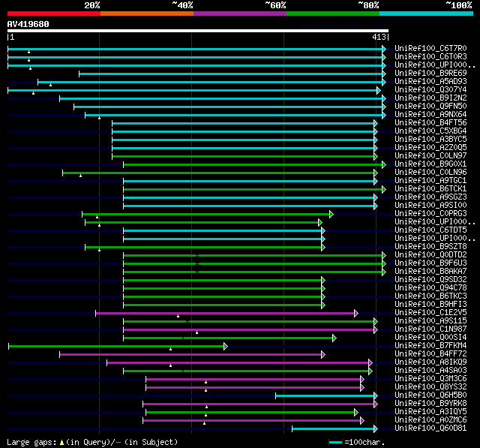Open the UniRef100_A9SI00 entry
This screenshot has width=480, height=448.
tap(430, 206)
